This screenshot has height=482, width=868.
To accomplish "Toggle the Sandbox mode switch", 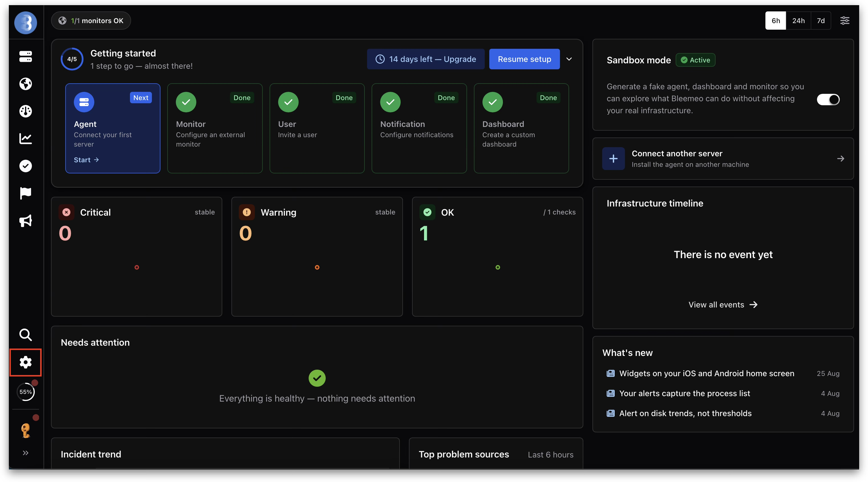I will [x=828, y=100].
